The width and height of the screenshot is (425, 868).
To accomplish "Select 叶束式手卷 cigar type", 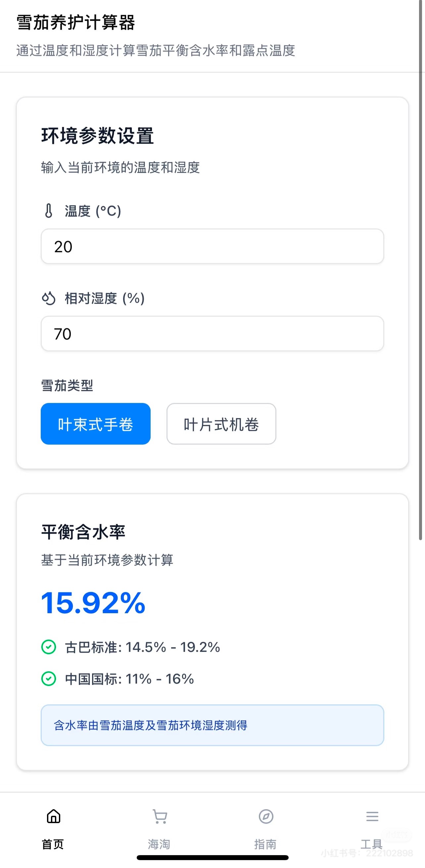I will click(x=95, y=423).
